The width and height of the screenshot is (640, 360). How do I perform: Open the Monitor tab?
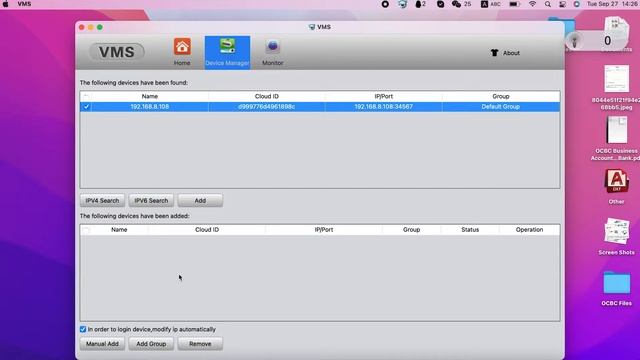click(273, 53)
